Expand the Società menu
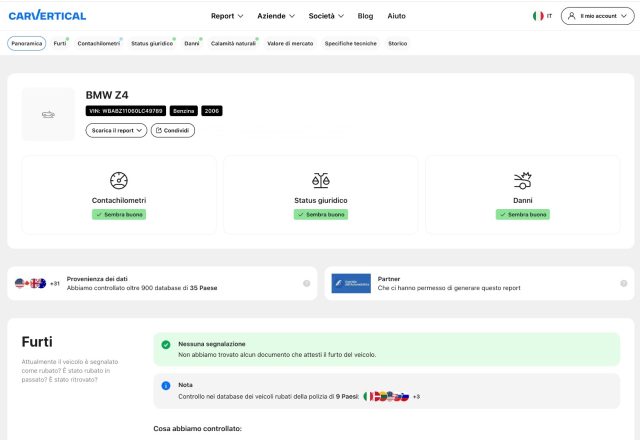The image size is (640, 440). (326, 16)
